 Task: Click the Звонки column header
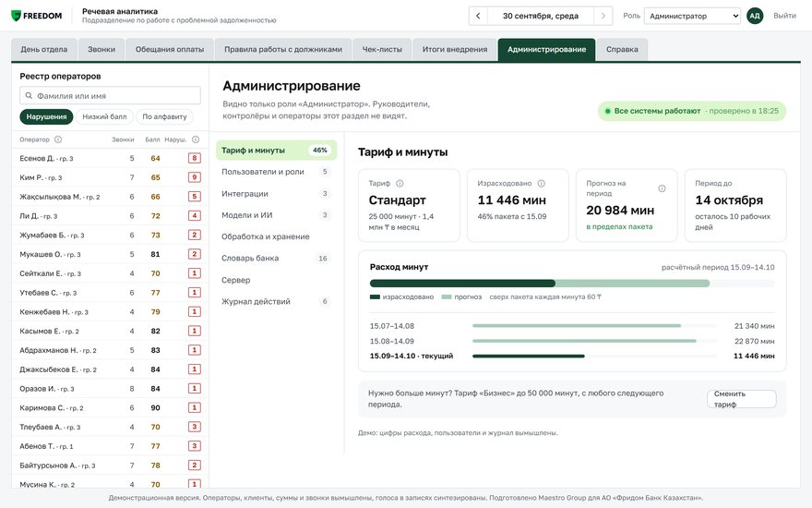[x=123, y=139]
